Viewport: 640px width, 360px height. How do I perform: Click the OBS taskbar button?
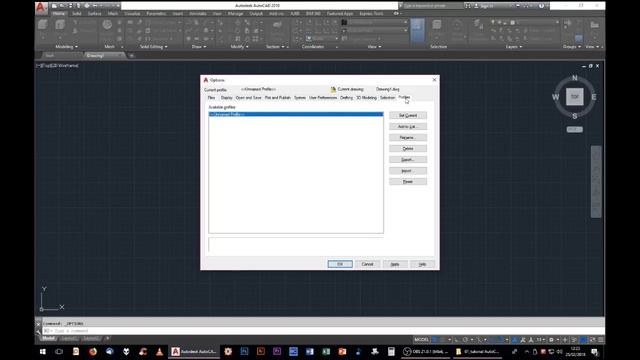[426, 351]
